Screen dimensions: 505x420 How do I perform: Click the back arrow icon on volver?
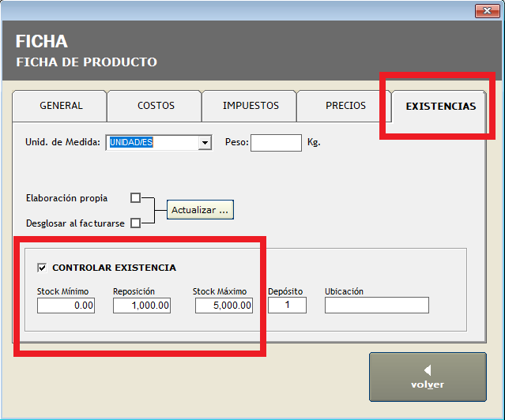tap(428, 369)
